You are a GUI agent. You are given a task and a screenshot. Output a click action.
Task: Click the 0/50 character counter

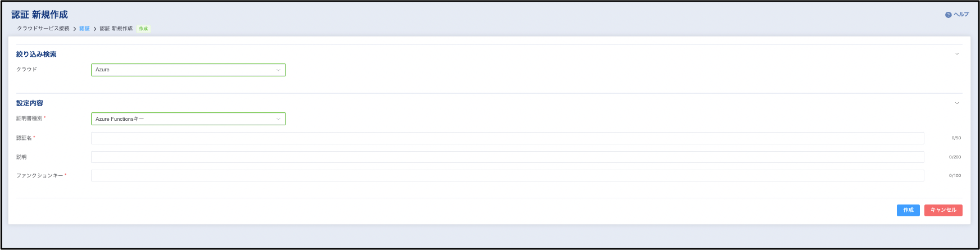click(x=956, y=138)
